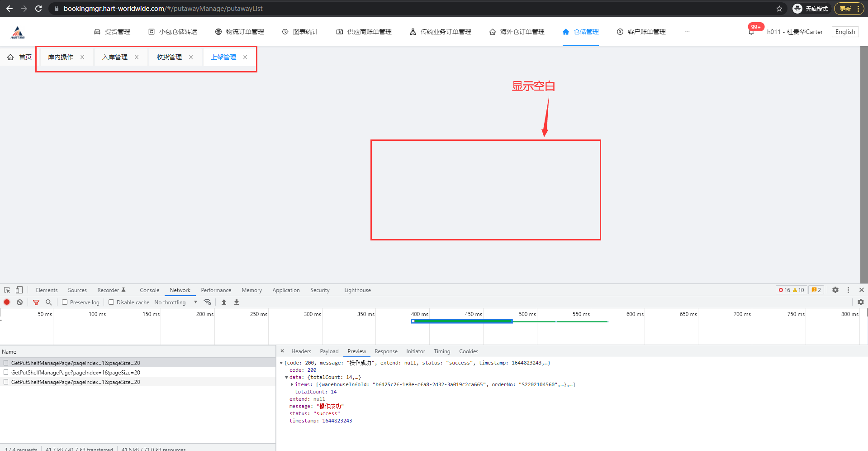Close the 收货管理 page tab
Image resolution: width=868 pixels, height=451 pixels.
[191, 57]
